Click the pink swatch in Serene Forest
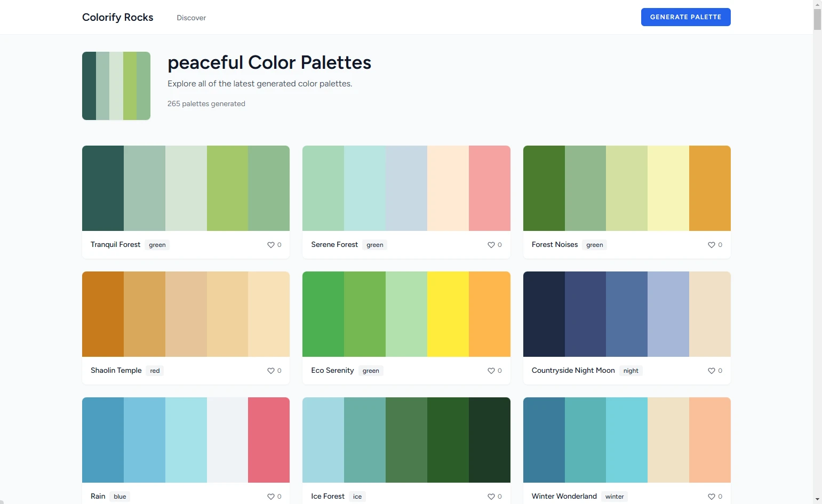Image resolution: width=822 pixels, height=504 pixels. tap(489, 188)
